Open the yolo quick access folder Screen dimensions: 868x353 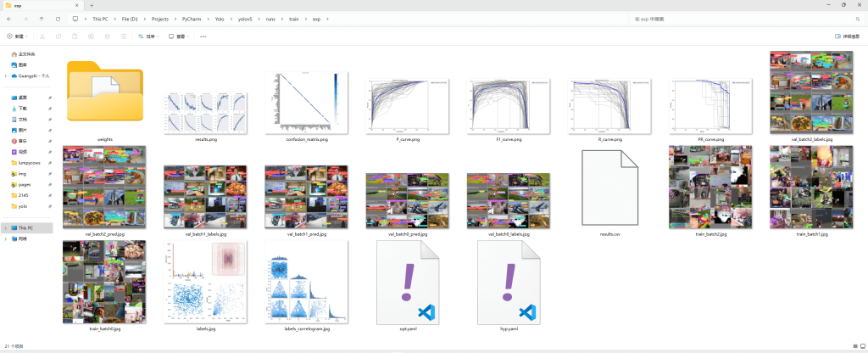(x=23, y=206)
